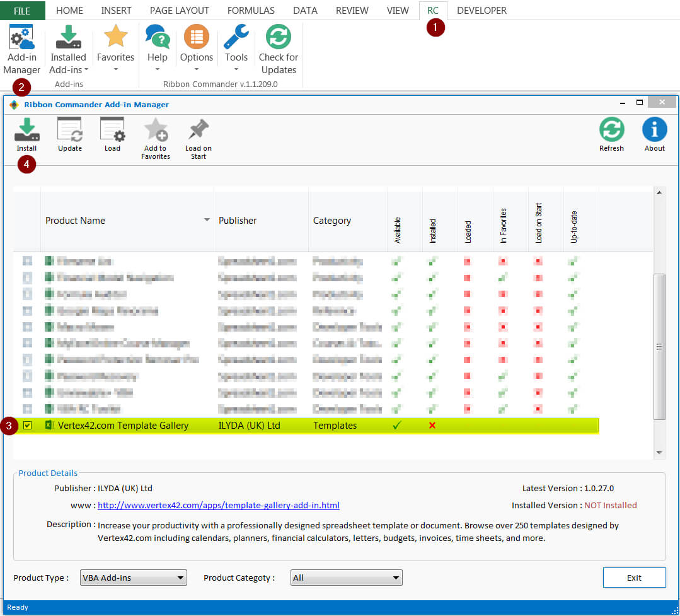Switch to the PAGE LAYOUT tab
Image resolution: width=680 pixels, height=616 pixels.
coord(179,11)
